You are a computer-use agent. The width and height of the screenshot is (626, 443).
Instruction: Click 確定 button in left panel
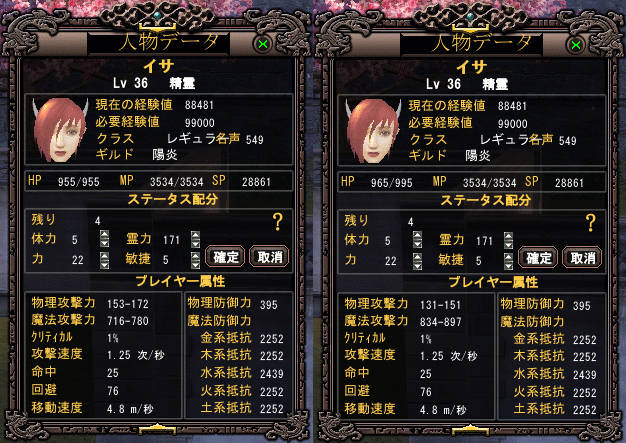pyautogui.click(x=225, y=257)
